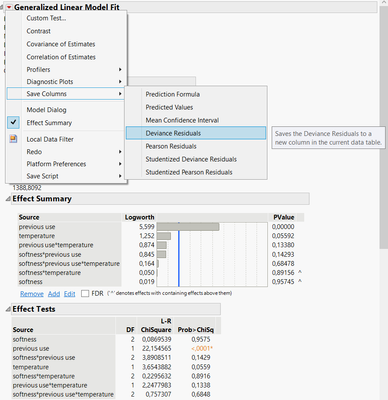Click the vertical scrollbar on the right
The image size is (388, 400).
point(383,127)
